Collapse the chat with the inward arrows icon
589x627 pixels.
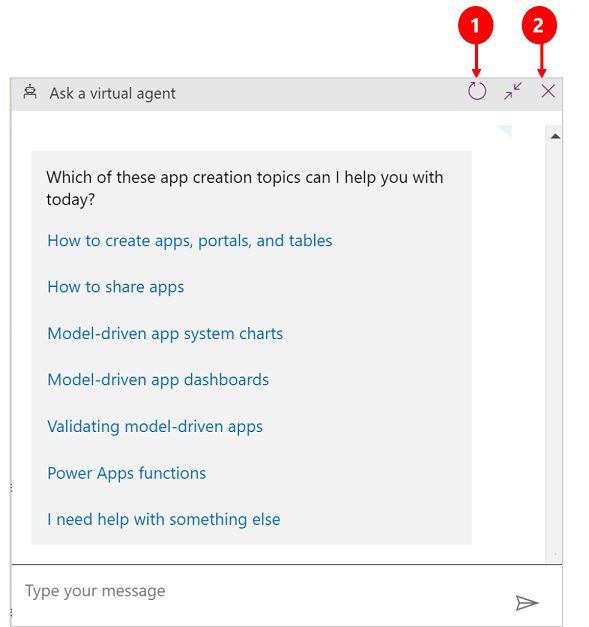tap(513, 91)
